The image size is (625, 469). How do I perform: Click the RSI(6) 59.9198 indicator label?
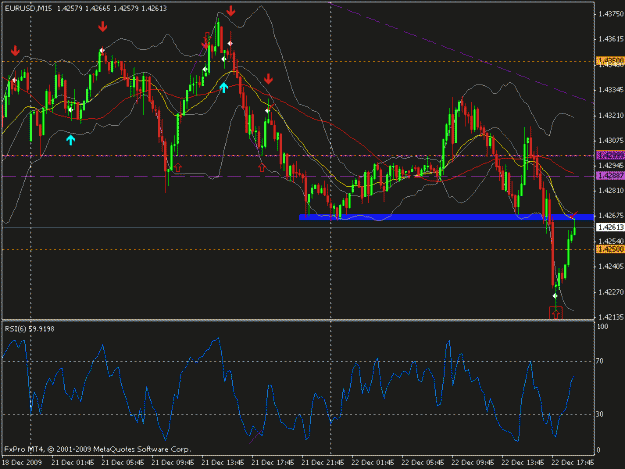point(29,329)
